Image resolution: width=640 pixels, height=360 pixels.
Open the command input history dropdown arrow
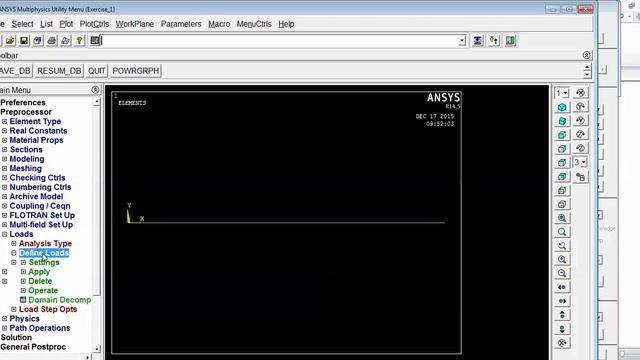pos(462,40)
